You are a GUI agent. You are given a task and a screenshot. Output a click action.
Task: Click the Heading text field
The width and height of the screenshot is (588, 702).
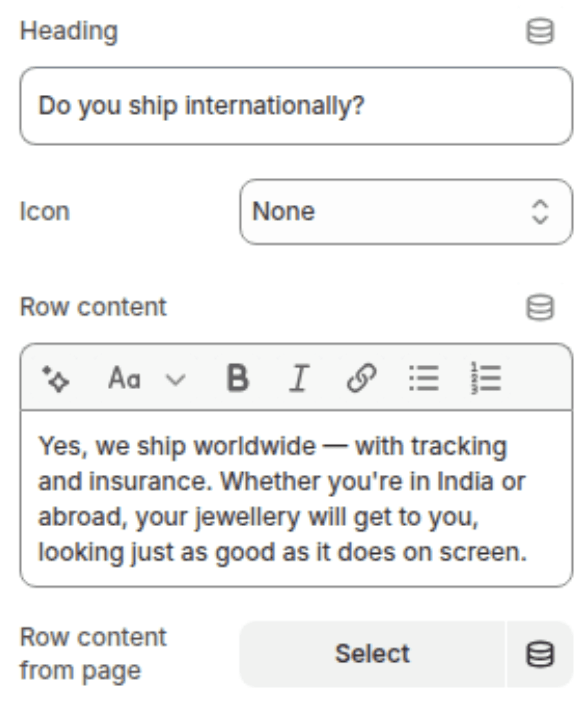click(x=296, y=106)
